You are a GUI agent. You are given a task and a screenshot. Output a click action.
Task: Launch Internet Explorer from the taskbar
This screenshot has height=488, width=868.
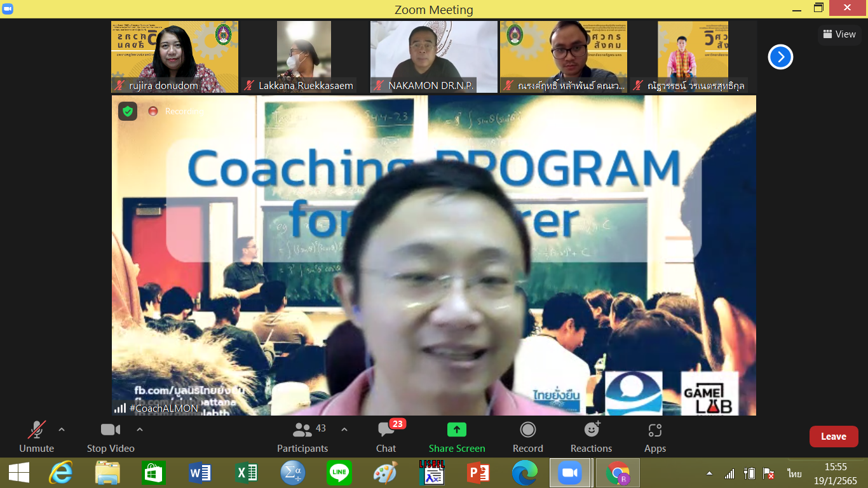(x=62, y=473)
